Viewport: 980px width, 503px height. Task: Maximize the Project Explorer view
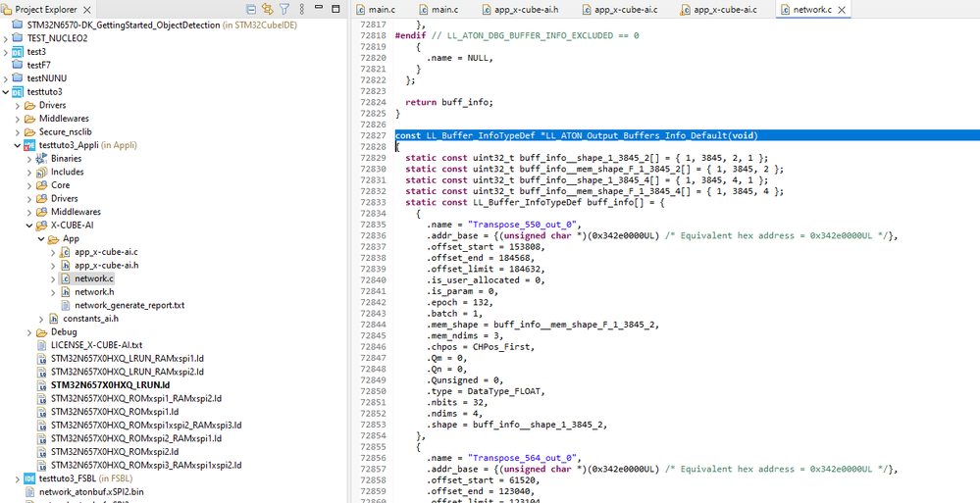[x=335, y=9]
